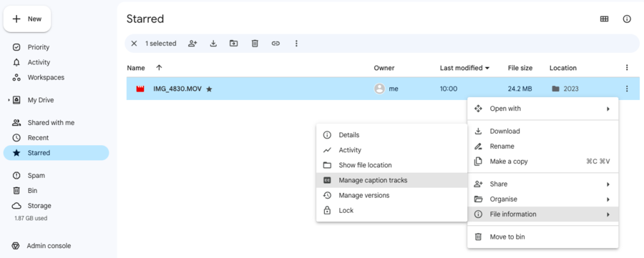Click the copy link toolbar icon
The height and width of the screenshot is (258, 644).
pyautogui.click(x=275, y=44)
